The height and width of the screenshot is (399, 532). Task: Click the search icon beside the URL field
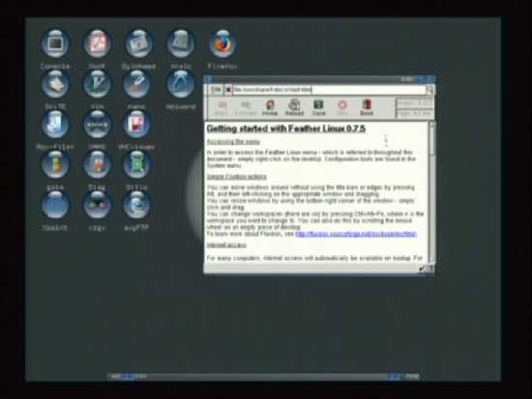coord(429,90)
